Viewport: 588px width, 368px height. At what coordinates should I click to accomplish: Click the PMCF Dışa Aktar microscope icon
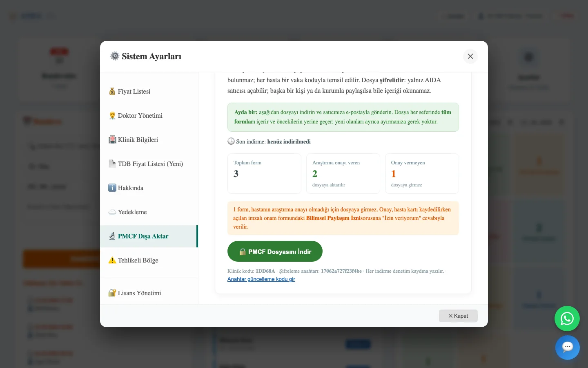pos(112,236)
